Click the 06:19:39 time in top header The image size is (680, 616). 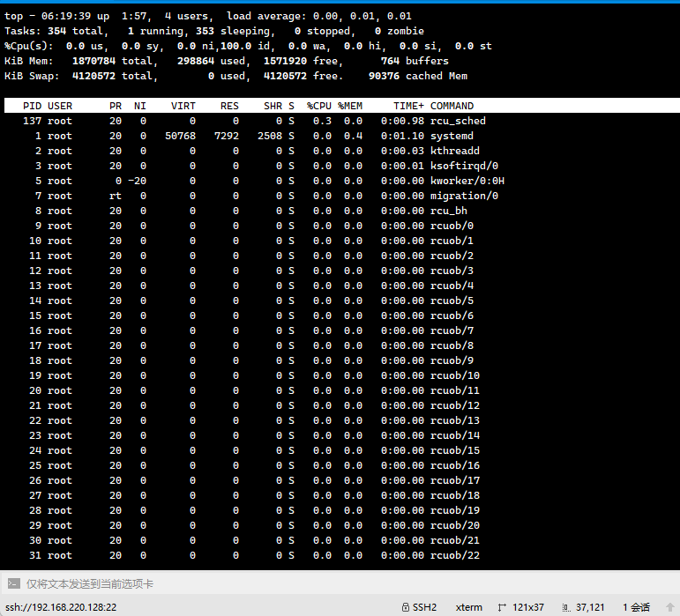click(66, 16)
